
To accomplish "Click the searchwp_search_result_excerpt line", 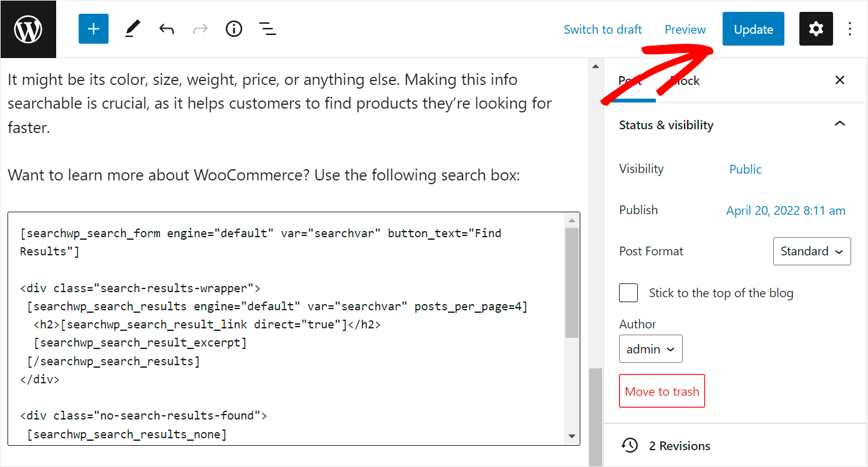I will tap(140, 343).
